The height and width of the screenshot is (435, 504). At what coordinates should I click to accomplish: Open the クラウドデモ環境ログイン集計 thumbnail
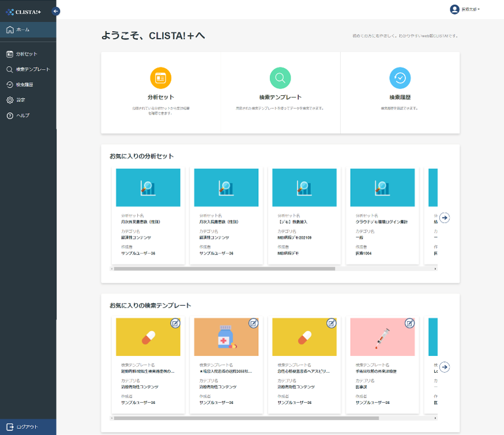pos(382,187)
